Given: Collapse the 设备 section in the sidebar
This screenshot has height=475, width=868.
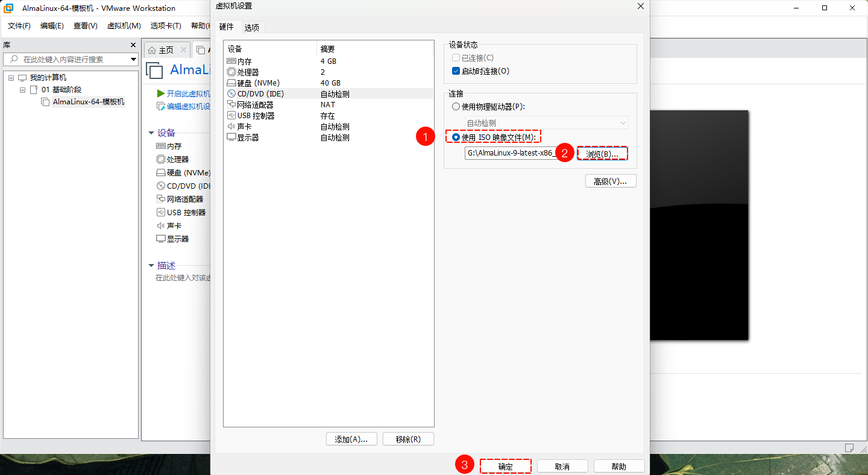Looking at the screenshot, I should (151, 133).
